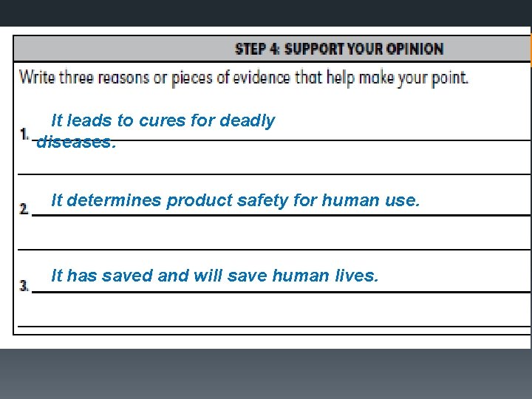Click the blank writing line under answer three
Screen dimensions: 532x399
(x=274, y=326)
